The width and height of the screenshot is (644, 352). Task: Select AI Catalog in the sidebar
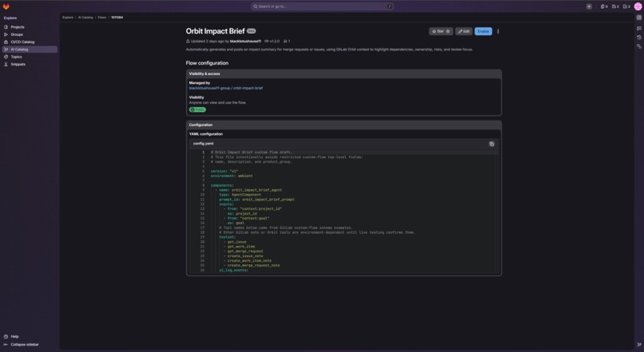30,49
